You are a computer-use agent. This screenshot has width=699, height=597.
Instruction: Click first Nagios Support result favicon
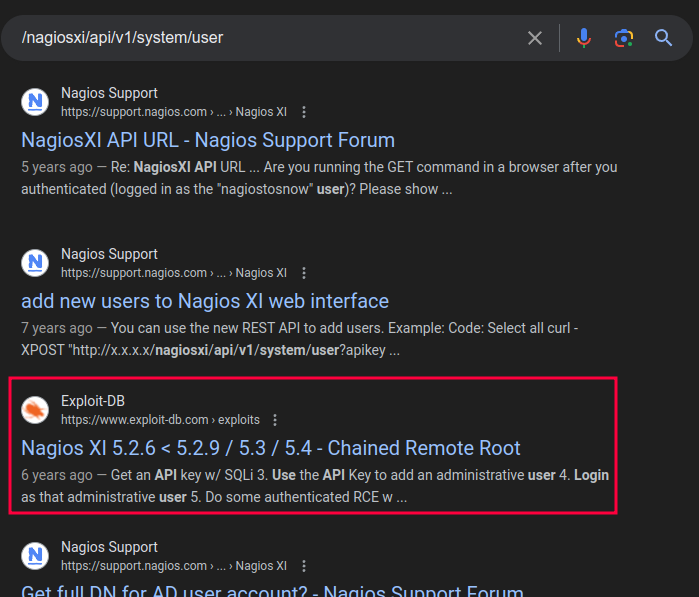(36, 102)
